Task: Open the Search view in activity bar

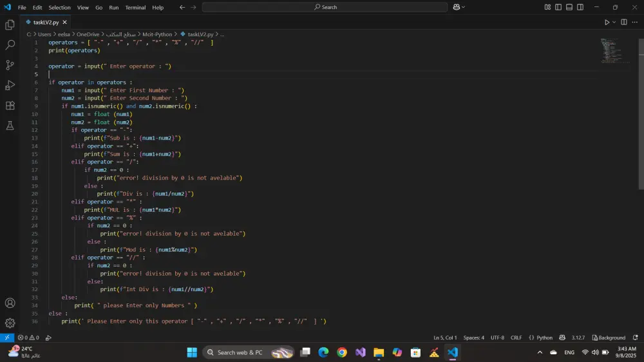Action: (x=10, y=45)
